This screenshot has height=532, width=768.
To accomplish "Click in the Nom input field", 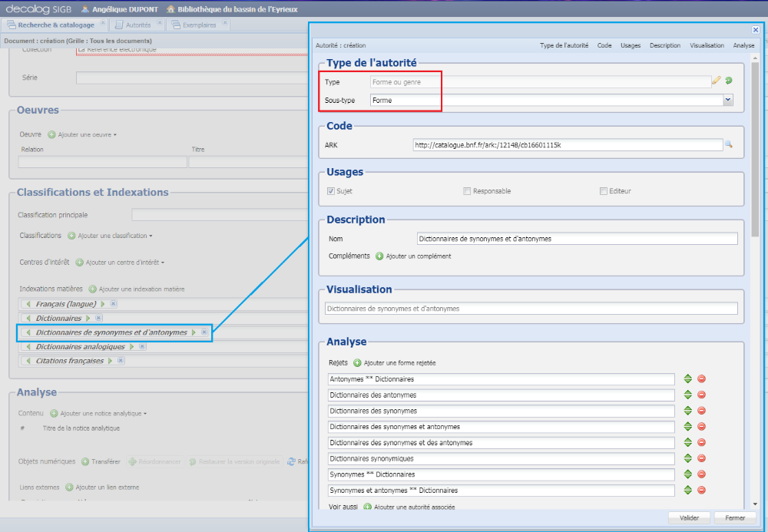I will [576, 239].
